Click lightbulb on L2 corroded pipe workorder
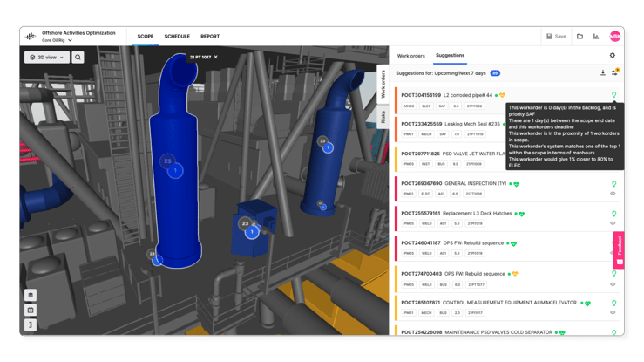Viewport: 644px width, 362px height. (613, 95)
